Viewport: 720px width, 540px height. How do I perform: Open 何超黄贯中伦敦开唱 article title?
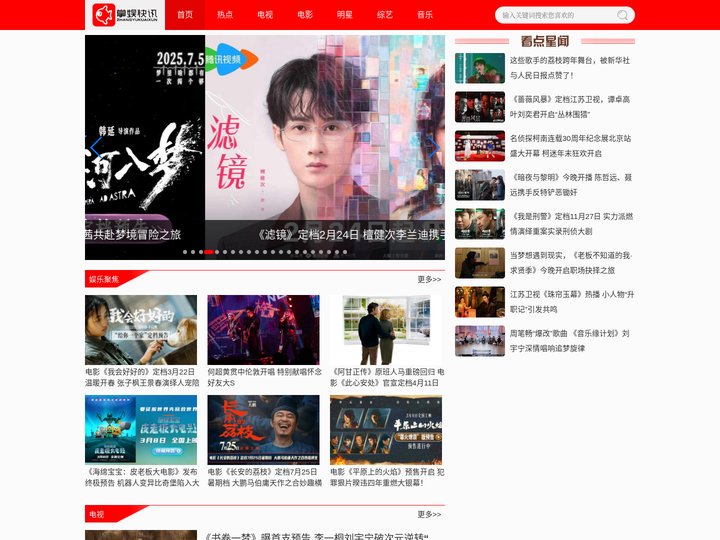264,377
